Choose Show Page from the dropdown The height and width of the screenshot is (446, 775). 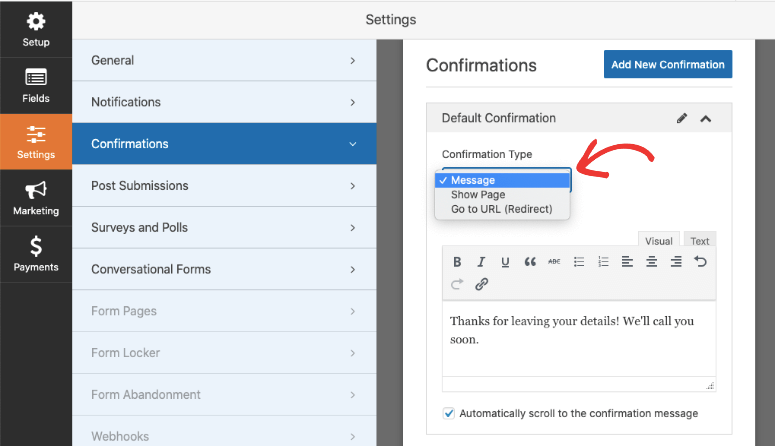pyautogui.click(x=502, y=194)
